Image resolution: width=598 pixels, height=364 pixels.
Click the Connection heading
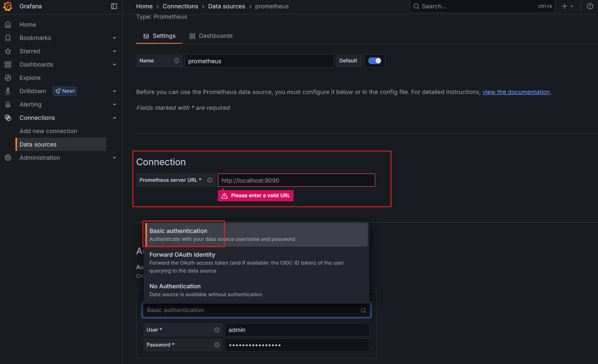(x=161, y=162)
